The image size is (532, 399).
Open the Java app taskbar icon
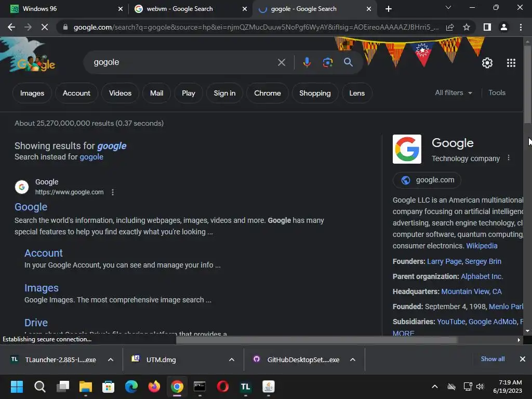[x=269, y=387]
